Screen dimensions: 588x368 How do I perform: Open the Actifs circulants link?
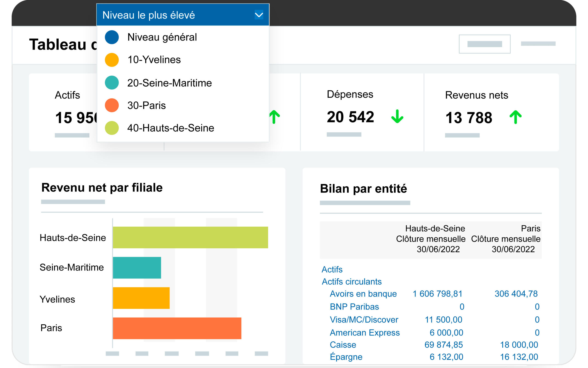pos(352,282)
